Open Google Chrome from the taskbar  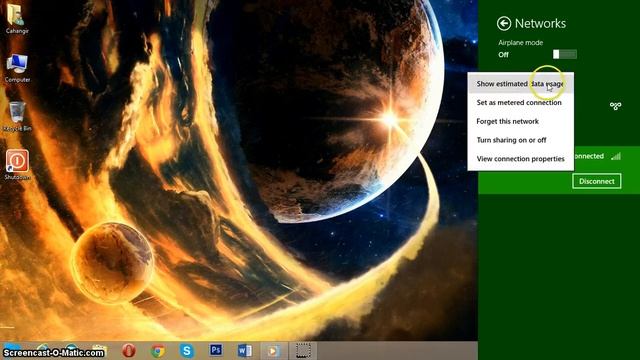click(x=158, y=351)
